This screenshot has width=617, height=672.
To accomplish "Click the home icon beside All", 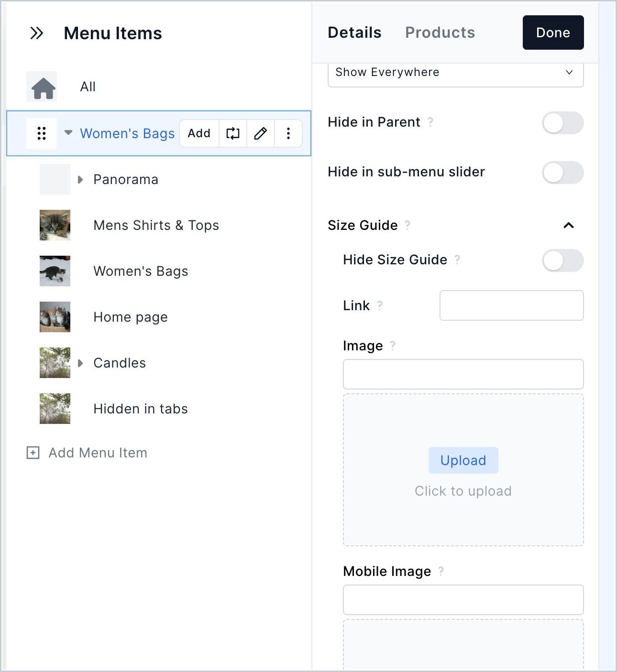I will point(42,87).
